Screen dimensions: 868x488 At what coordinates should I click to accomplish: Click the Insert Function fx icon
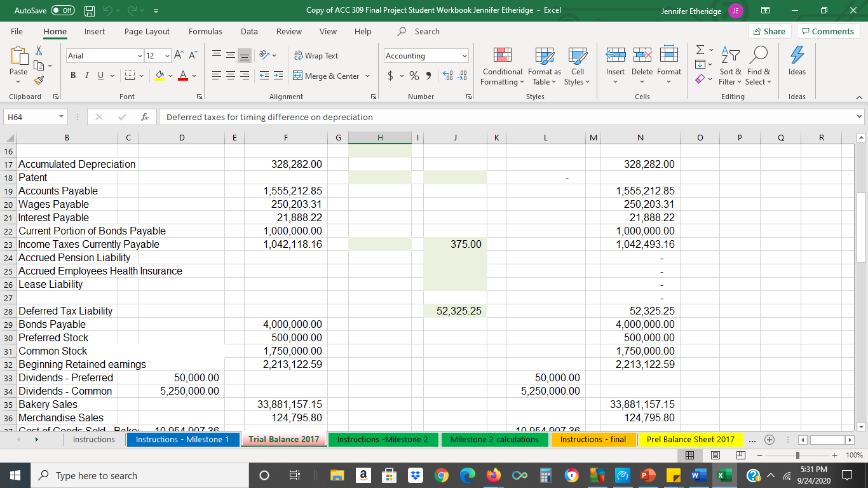click(145, 117)
